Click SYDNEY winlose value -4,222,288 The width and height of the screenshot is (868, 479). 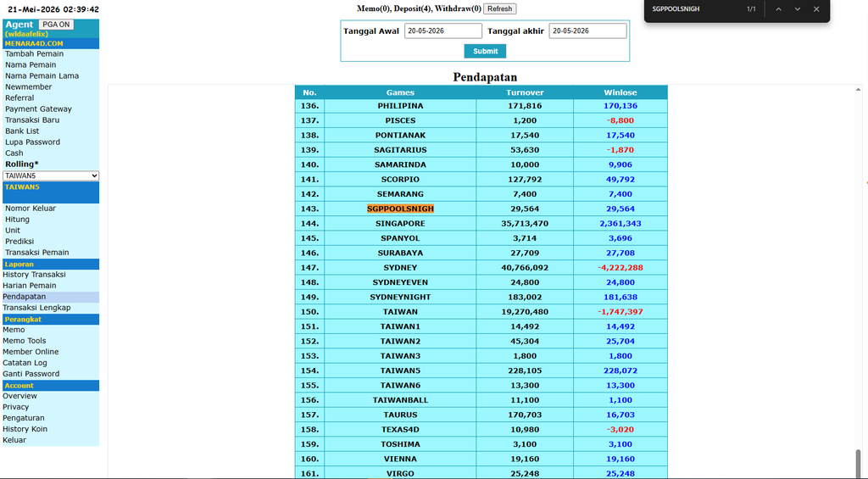coord(620,267)
